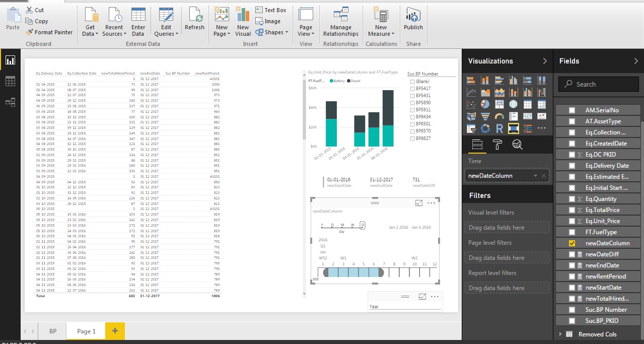This screenshot has width=644, height=344.
Task: Switch to Relationships view in left sidebar
Action: [x=10, y=102]
